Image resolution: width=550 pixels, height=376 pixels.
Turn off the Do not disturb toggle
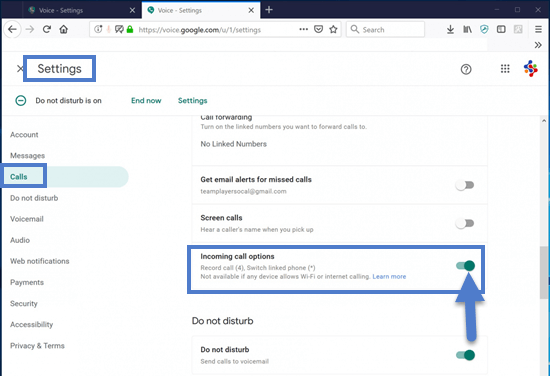pos(465,355)
